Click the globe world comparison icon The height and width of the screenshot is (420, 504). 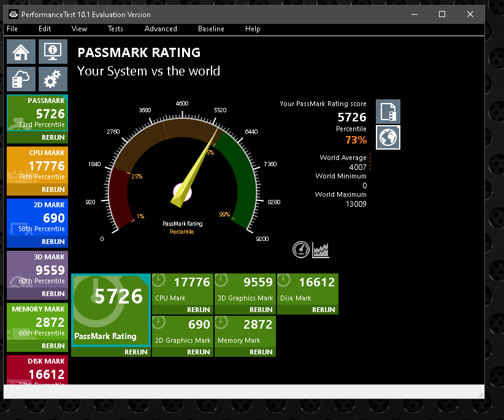click(388, 137)
